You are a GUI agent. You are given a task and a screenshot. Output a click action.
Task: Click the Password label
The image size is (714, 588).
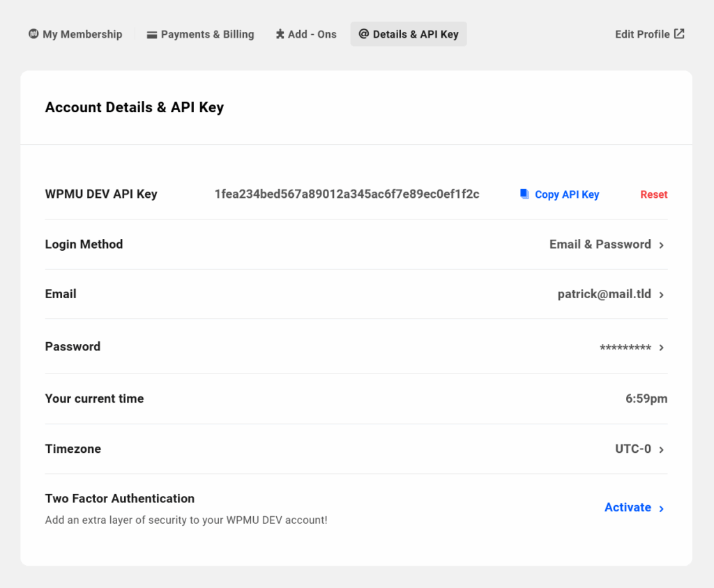pos(73,347)
